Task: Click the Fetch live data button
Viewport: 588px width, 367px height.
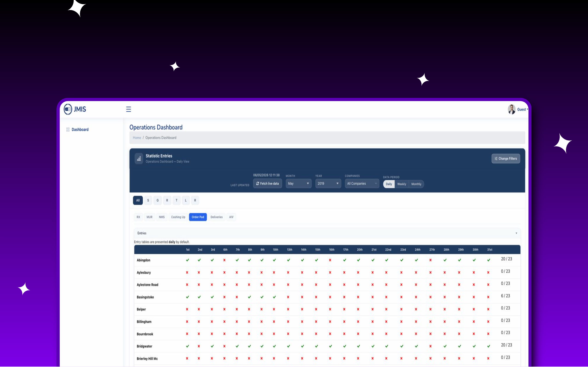Action: click(268, 183)
